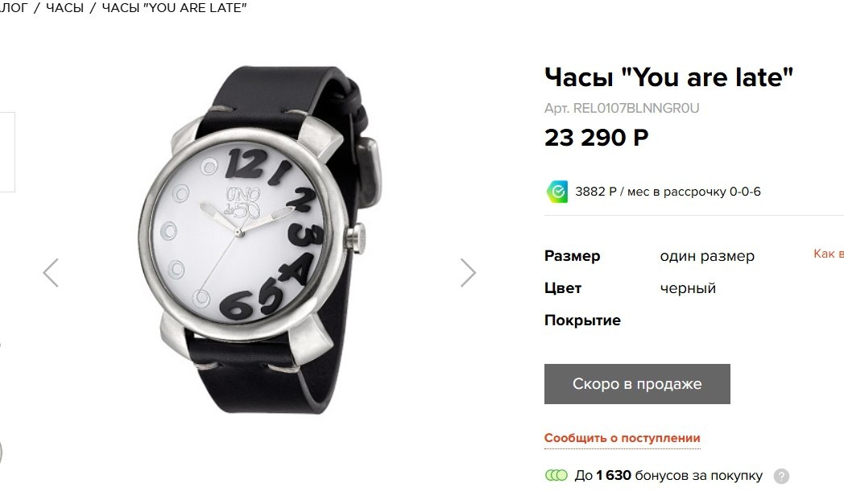Select color option 'черный'
This screenshot has width=844, height=504.
688,288
